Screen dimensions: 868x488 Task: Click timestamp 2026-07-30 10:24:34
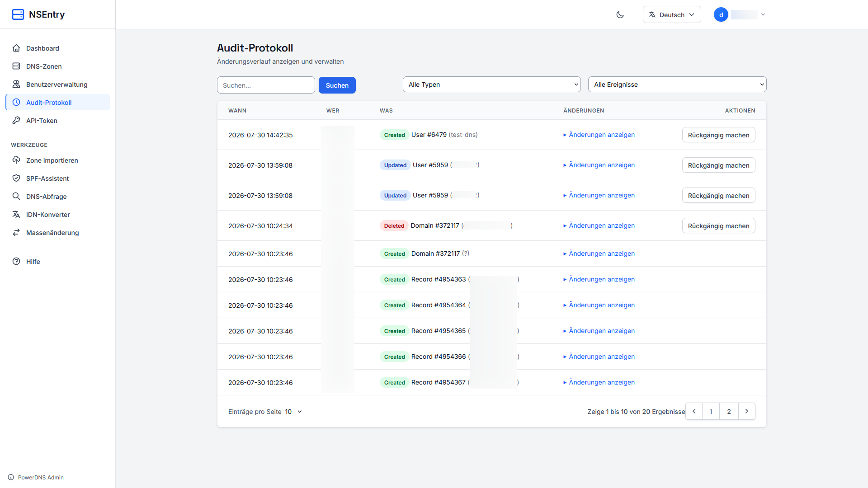[260, 226]
